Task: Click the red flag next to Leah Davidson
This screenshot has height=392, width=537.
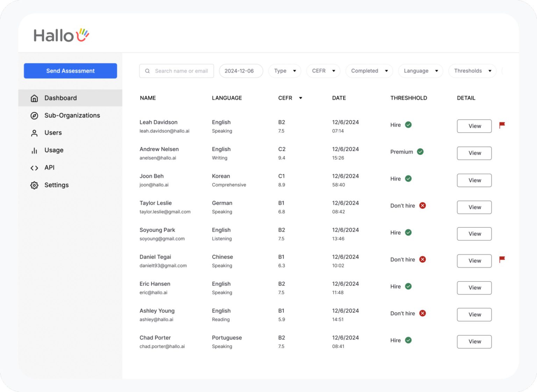Action: coord(502,124)
